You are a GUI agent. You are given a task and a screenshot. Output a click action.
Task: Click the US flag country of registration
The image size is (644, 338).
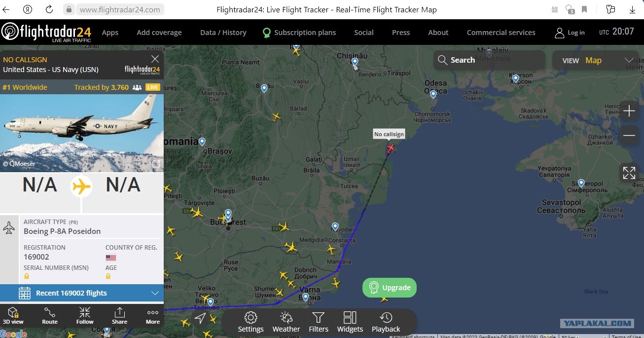coord(111,258)
